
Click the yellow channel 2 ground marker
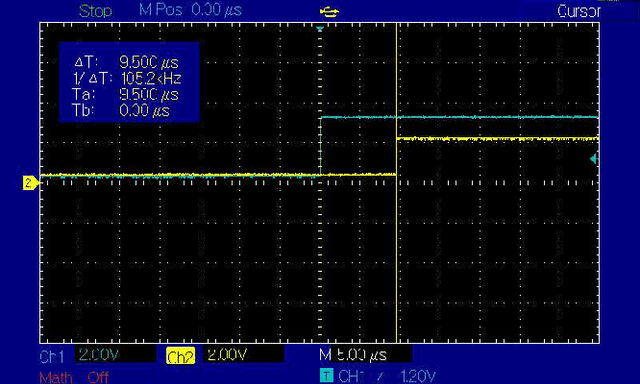(x=31, y=182)
